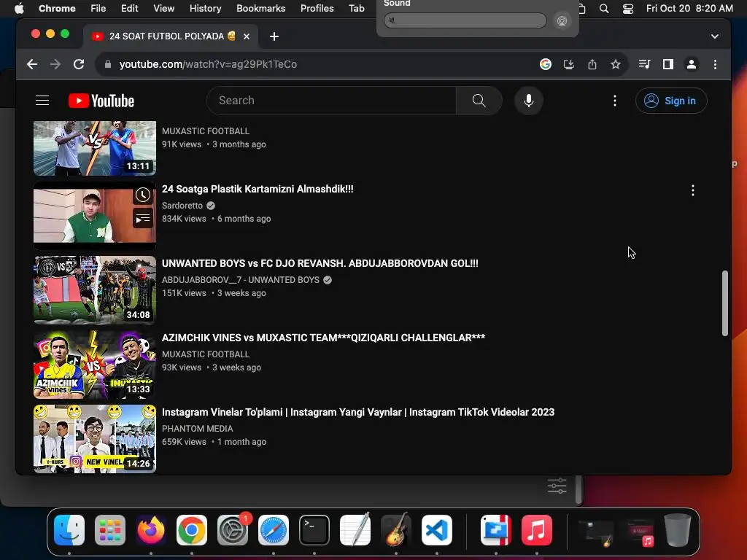Click the date and time clock
Image resolution: width=747 pixels, height=560 pixels.
coord(689,8)
